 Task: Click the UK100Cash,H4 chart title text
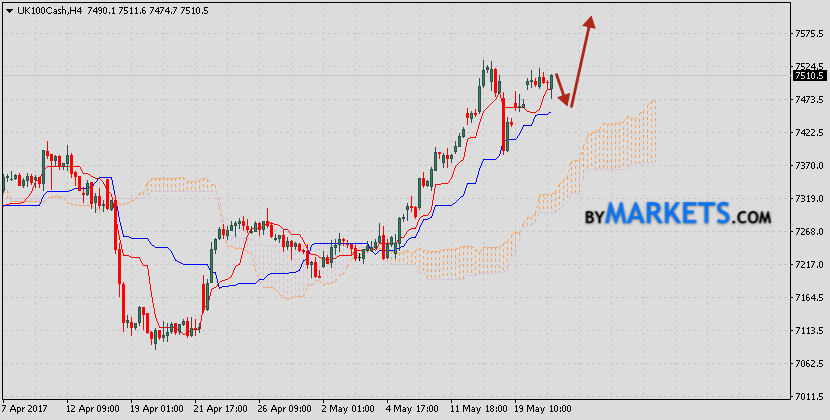click(x=49, y=10)
